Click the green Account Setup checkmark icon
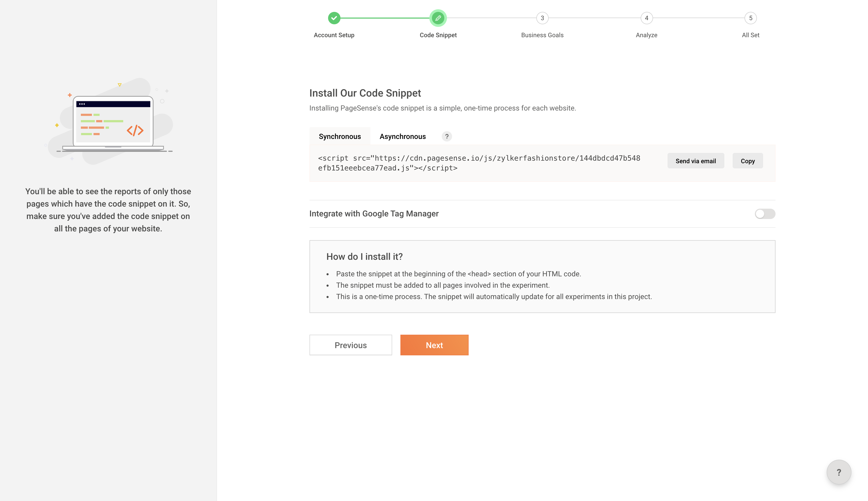Image resolution: width=868 pixels, height=501 pixels. pyautogui.click(x=334, y=18)
